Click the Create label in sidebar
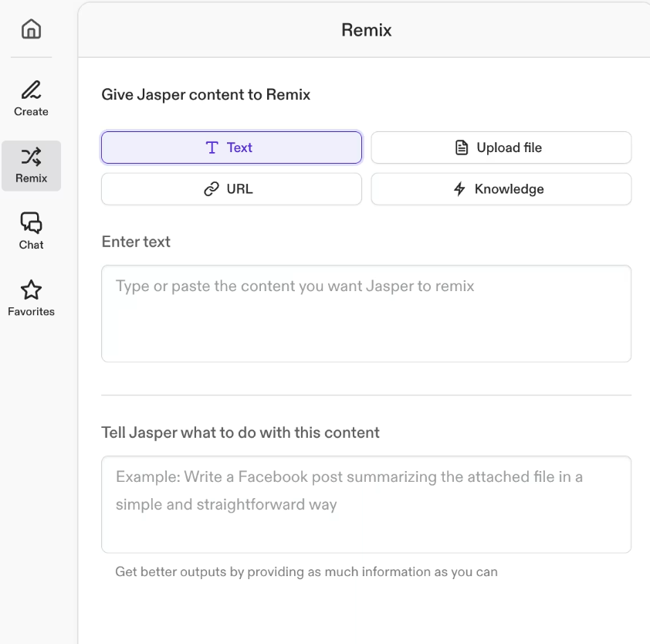 (x=31, y=112)
